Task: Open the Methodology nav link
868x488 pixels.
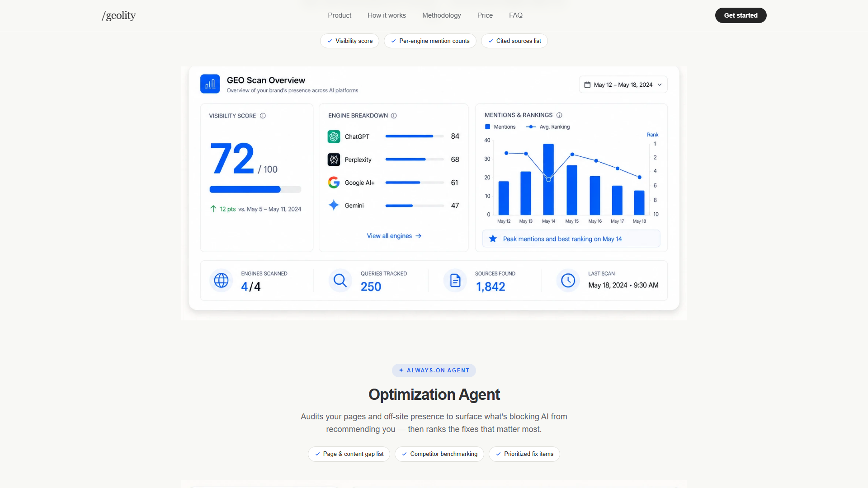Action: pos(441,15)
